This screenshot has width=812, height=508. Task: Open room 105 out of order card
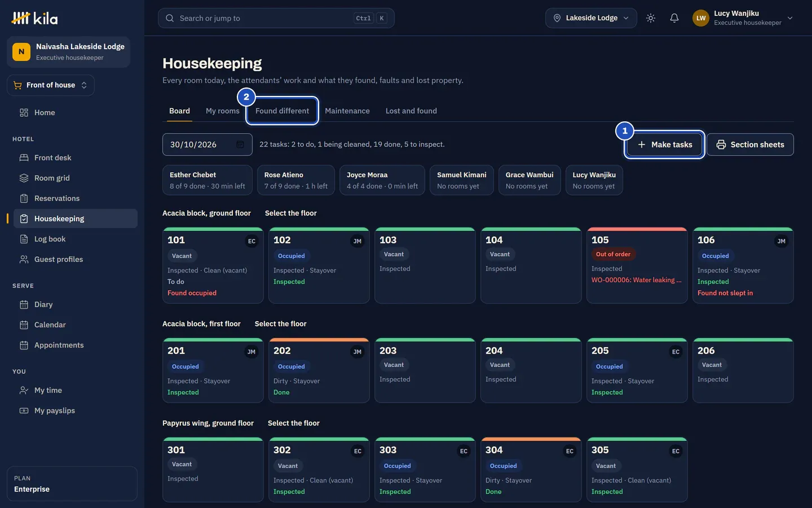[x=637, y=265]
